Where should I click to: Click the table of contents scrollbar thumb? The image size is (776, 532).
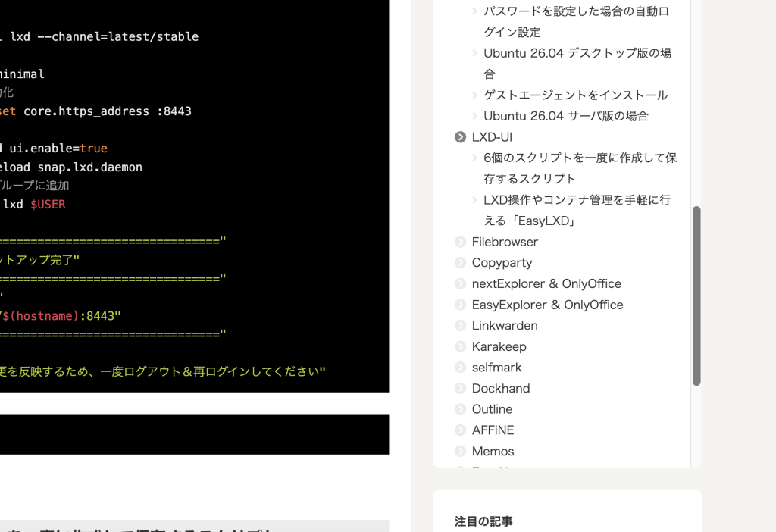click(x=696, y=296)
